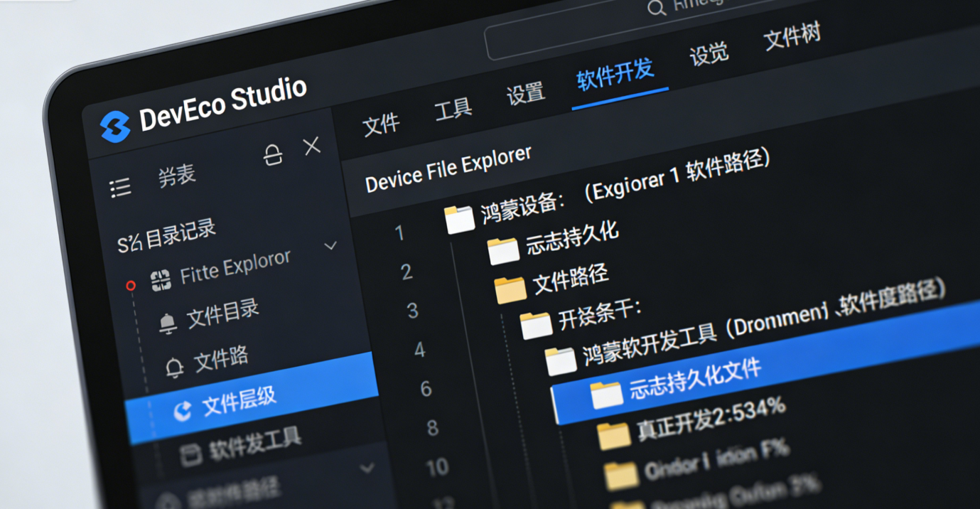Click the box icon beside 软件发工具
The width and height of the screenshot is (980, 509).
pyautogui.click(x=190, y=456)
